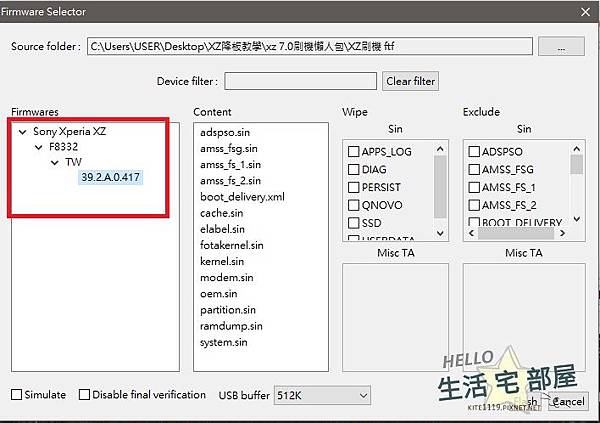Click into the Device filter field
This screenshot has width=600, height=423.
(x=300, y=81)
